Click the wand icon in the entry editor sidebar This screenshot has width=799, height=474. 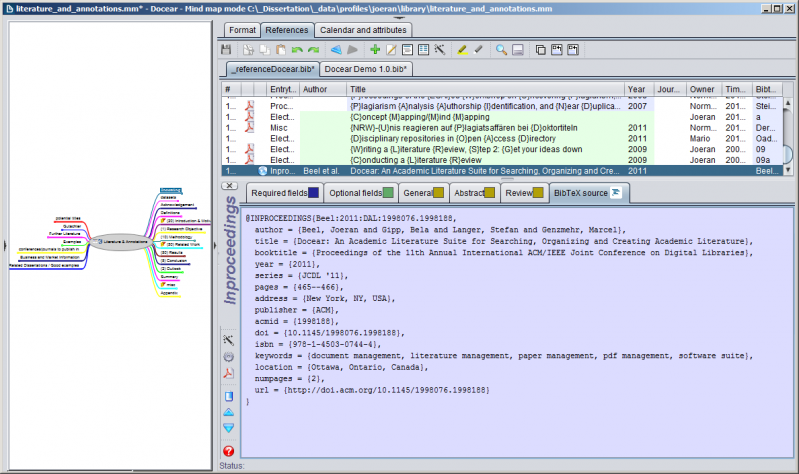(229, 340)
